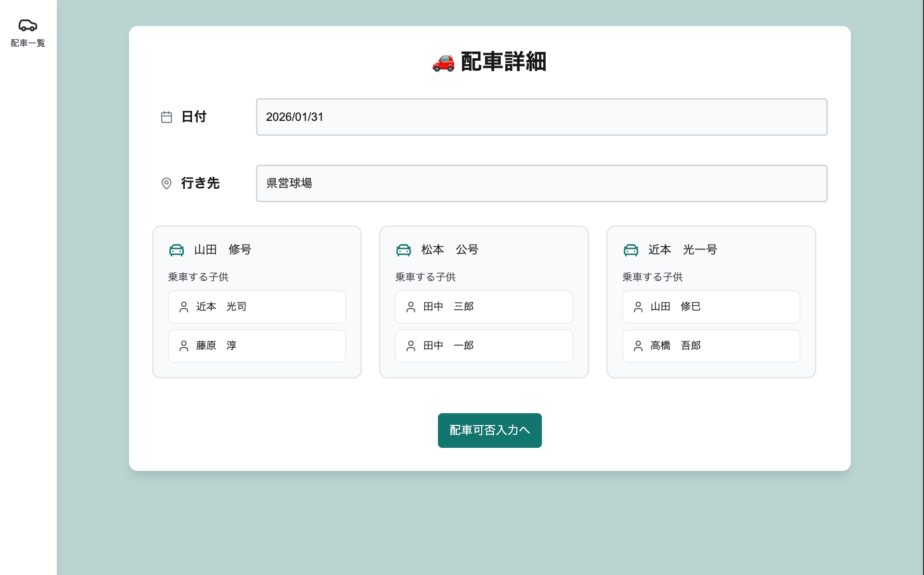Viewport: 924px width, 575px height.
Task: Select child entry 山田 修巳
Action: [x=711, y=307]
